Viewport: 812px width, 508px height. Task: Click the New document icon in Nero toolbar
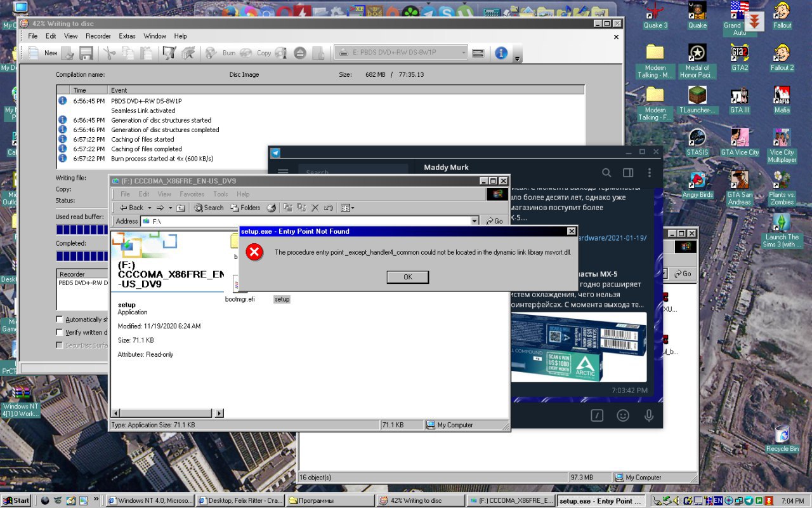click(34, 53)
